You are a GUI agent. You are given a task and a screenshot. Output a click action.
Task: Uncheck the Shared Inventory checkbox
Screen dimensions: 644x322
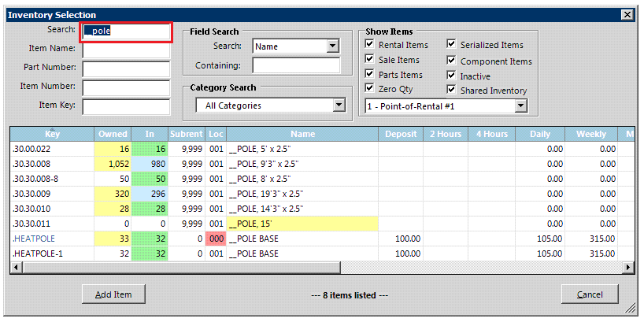[x=452, y=91]
